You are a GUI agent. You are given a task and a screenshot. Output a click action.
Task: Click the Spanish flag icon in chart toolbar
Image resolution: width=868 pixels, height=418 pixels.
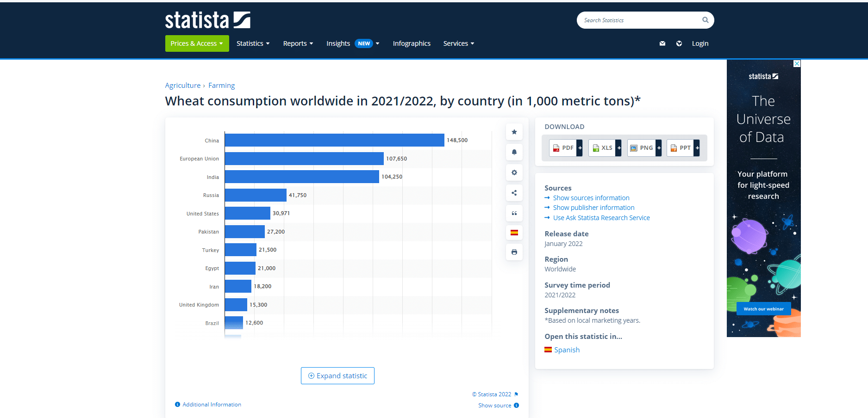514,233
